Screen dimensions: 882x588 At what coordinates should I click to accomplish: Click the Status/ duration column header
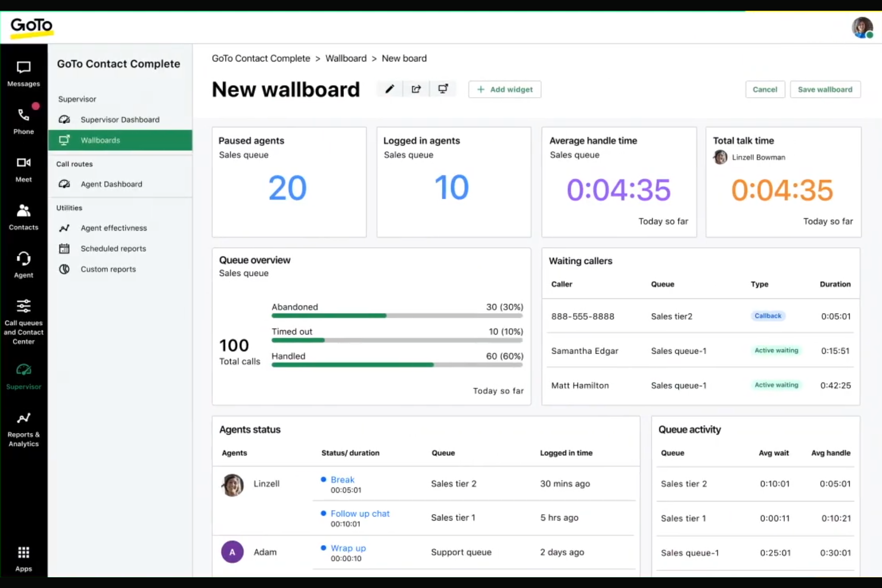click(x=350, y=453)
